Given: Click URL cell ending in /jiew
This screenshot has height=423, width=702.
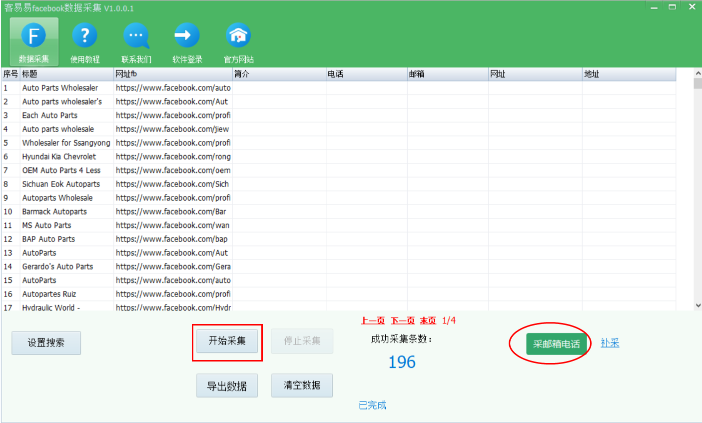Looking at the screenshot, I should click(x=173, y=129).
